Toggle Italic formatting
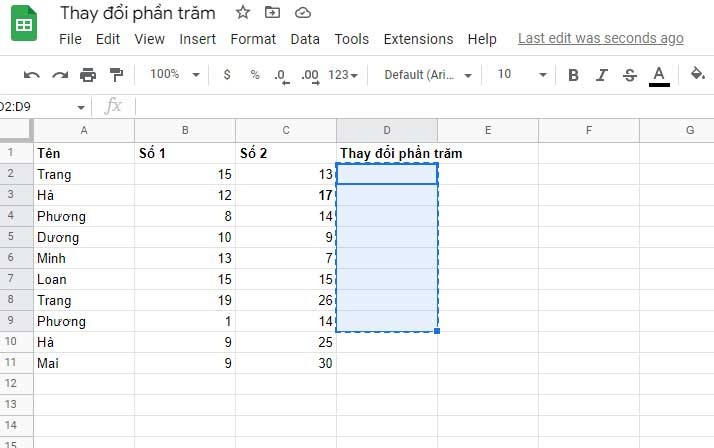714x448 pixels. click(602, 75)
